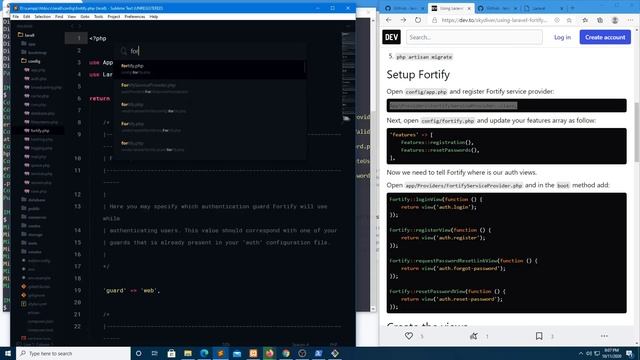Click the DEV Search field

pos(474,37)
